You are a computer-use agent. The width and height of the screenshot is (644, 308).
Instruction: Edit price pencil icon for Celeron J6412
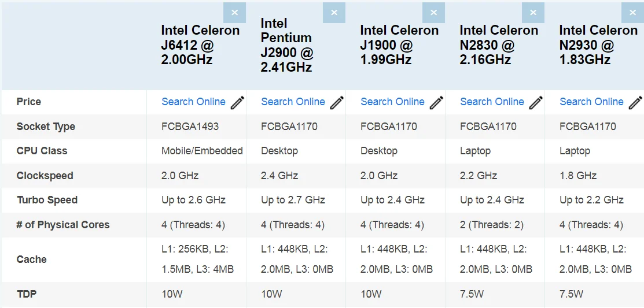pyautogui.click(x=237, y=102)
